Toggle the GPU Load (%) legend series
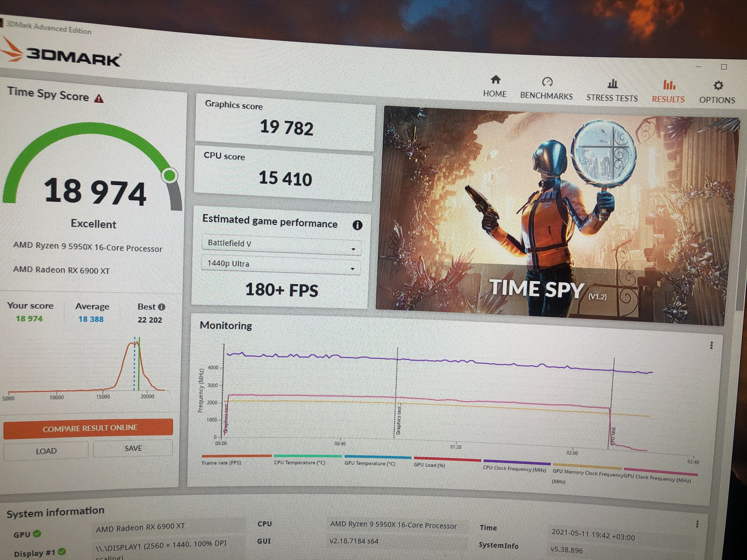Viewport: 747px width, 560px height. coord(429,465)
